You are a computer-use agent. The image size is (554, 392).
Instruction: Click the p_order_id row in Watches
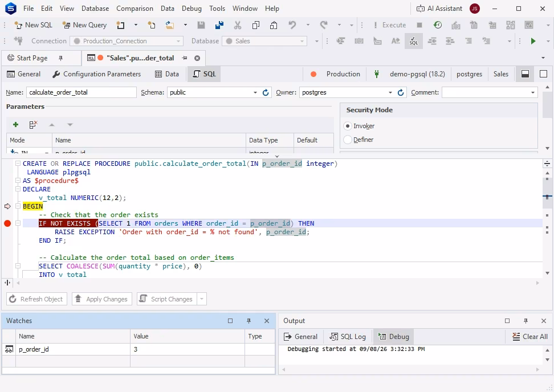pyautogui.click(x=138, y=349)
